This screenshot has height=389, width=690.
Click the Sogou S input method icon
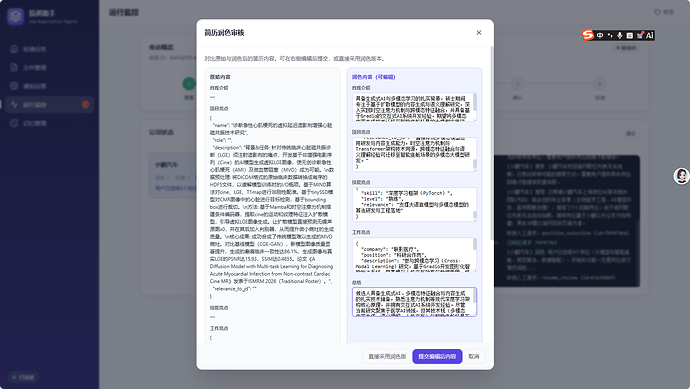coord(588,35)
